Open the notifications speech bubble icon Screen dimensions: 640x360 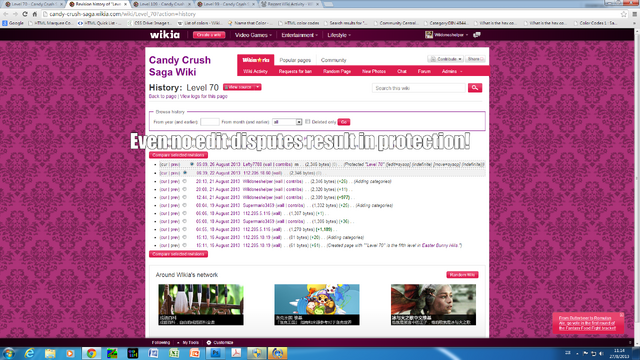(x=476, y=35)
